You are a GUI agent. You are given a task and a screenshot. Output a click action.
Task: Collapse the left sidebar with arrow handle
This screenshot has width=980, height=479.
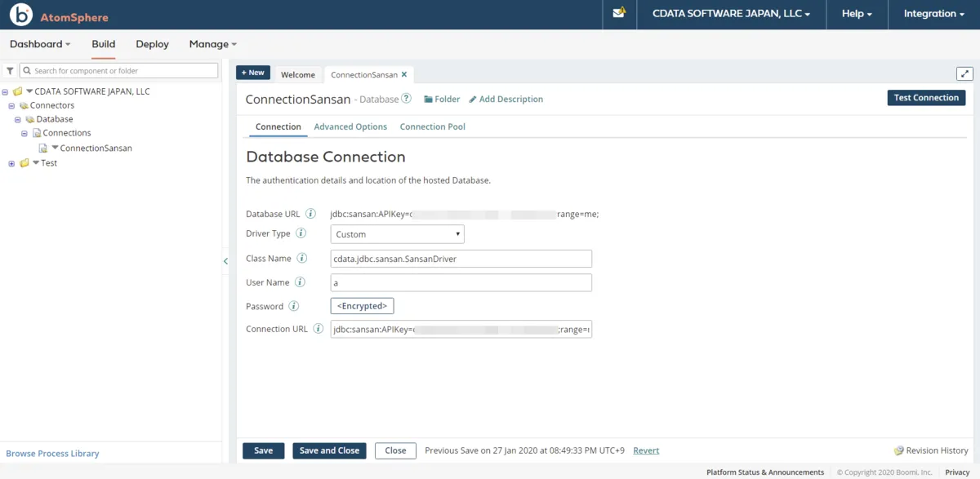225,261
